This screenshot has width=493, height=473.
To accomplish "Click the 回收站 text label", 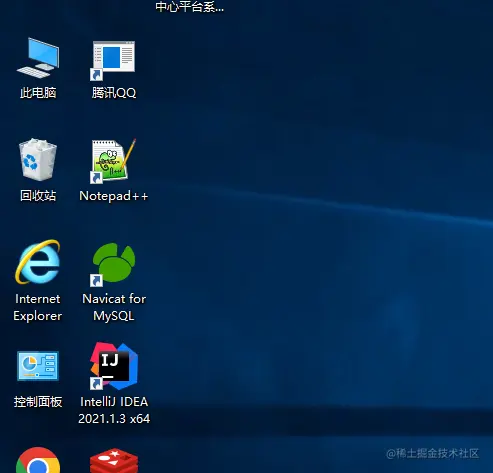I will [x=38, y=196].
